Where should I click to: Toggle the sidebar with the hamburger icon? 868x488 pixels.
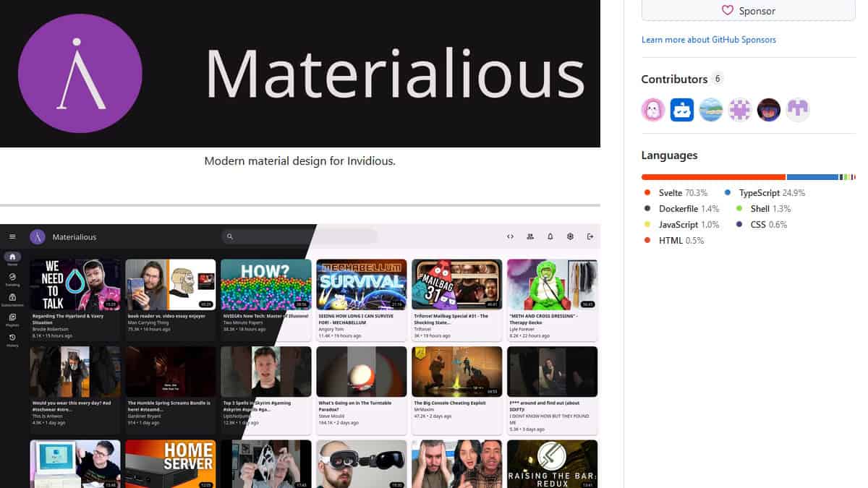pyautogui.click(x=12, y=236)
